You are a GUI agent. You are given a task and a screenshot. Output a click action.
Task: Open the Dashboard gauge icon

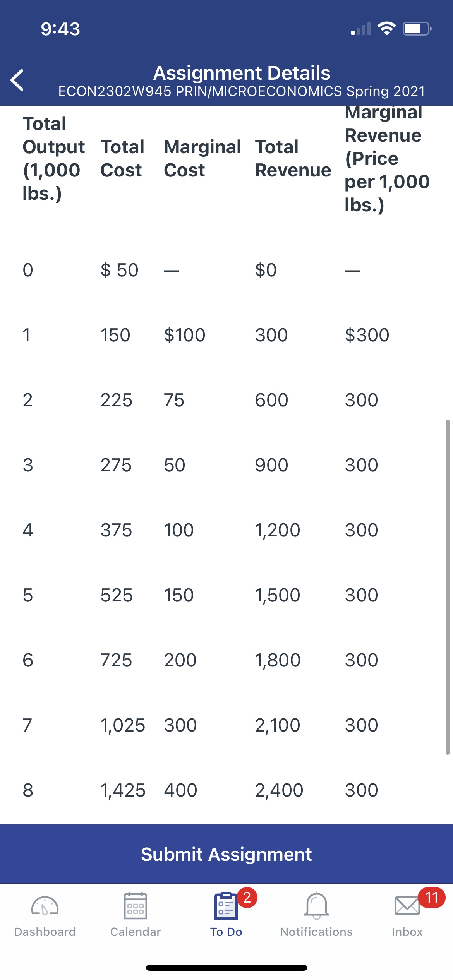[45, 906]
